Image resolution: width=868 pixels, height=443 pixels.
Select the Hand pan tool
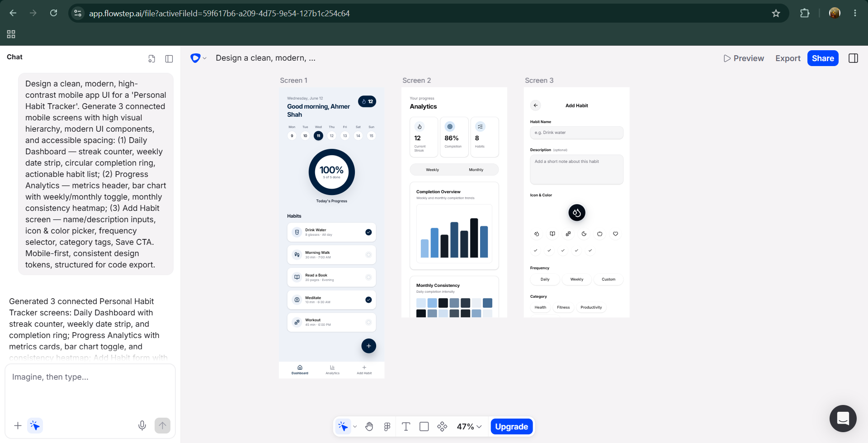tap(369, 426)
